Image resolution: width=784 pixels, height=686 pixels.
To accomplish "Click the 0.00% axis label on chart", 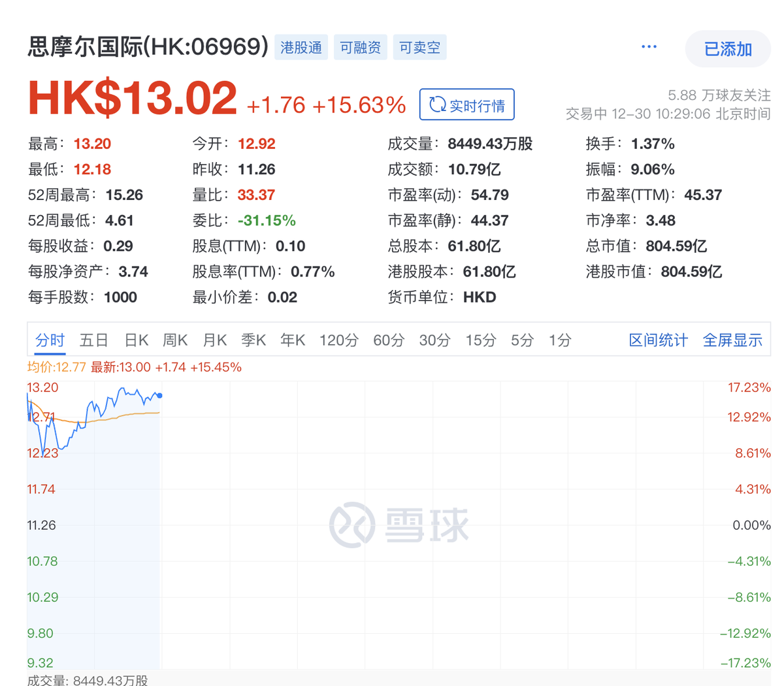I will (751, 525).
